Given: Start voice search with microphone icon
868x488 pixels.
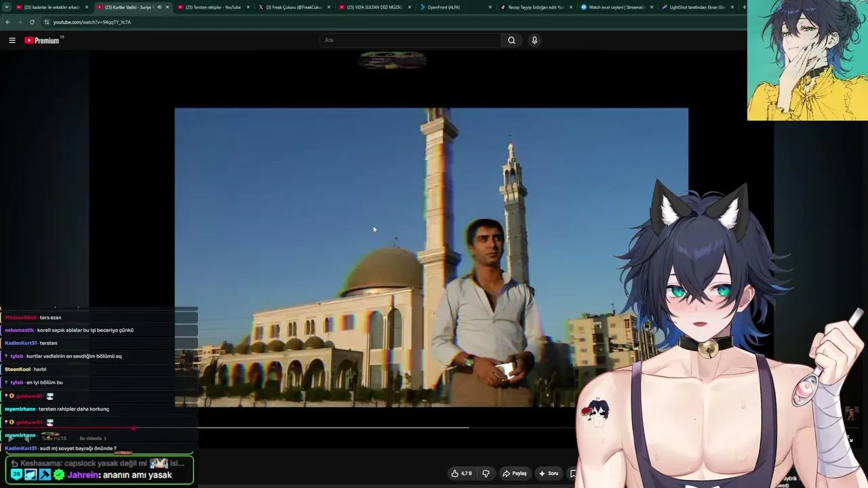Looking at the screenshot, I should 534,41.
